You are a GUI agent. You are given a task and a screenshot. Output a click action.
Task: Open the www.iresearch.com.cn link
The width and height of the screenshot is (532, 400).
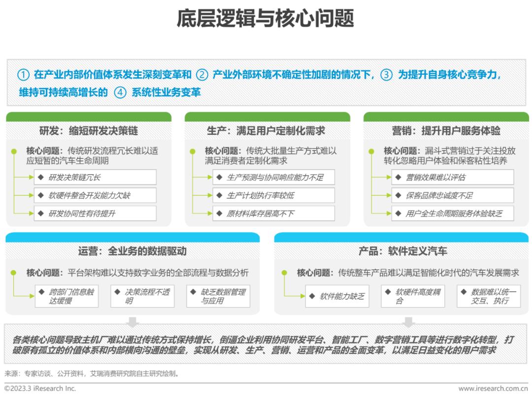tap(493, 389)
